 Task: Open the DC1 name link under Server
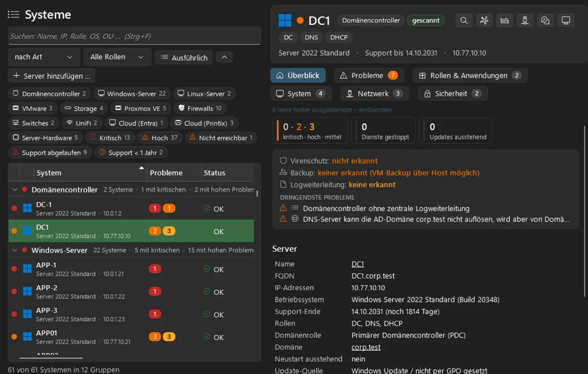(357, 264)
